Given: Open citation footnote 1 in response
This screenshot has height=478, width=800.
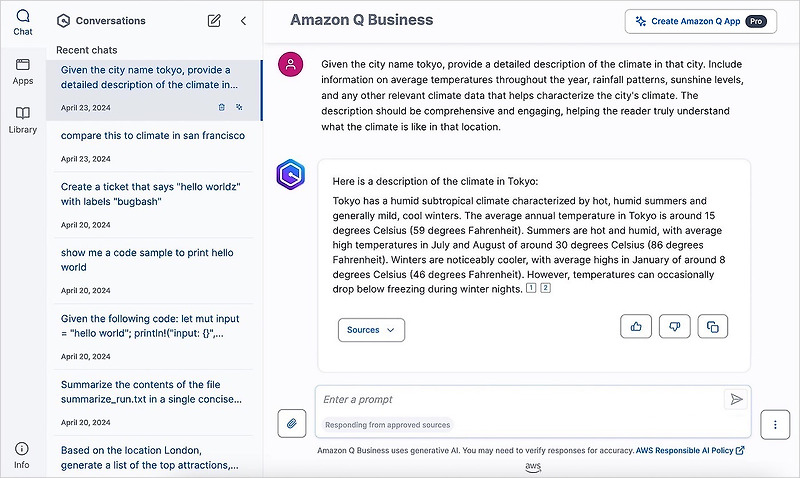Looking at the screenshot, I should coord(531,288).
